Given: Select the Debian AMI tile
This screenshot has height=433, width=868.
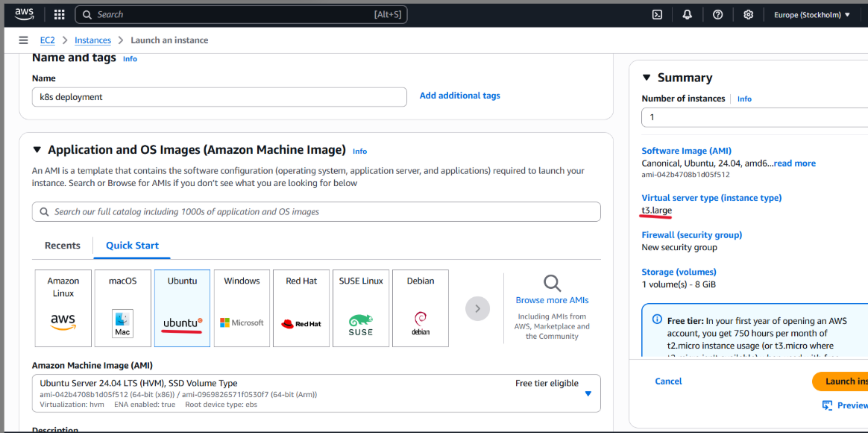Looking at the screenshot, I should click(x=420, y=308).
